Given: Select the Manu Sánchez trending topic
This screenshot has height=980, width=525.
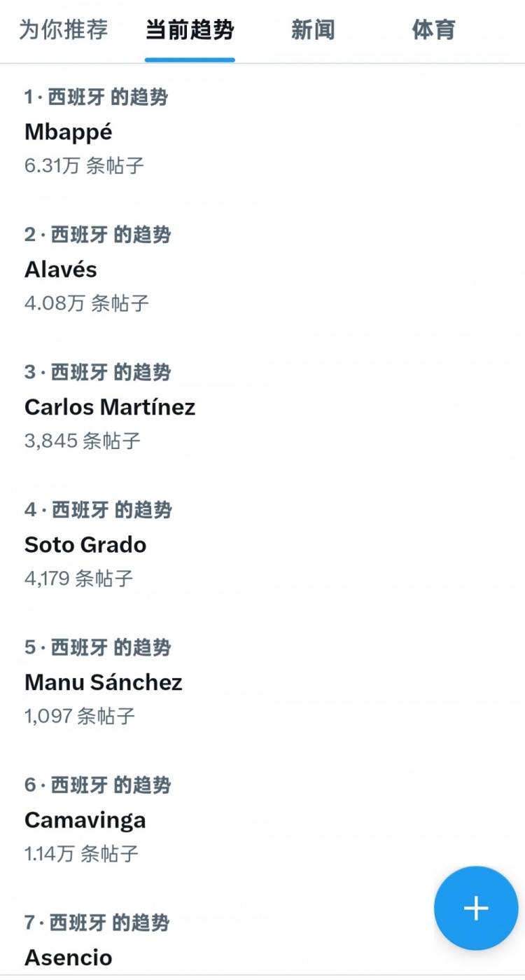Looking at the screenshot, I should pos(104,682).
